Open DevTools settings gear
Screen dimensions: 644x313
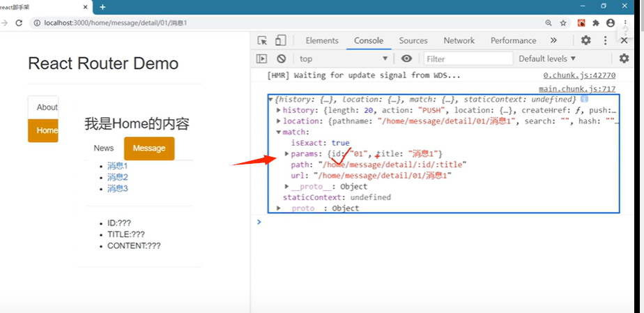(x=585, y=40)
